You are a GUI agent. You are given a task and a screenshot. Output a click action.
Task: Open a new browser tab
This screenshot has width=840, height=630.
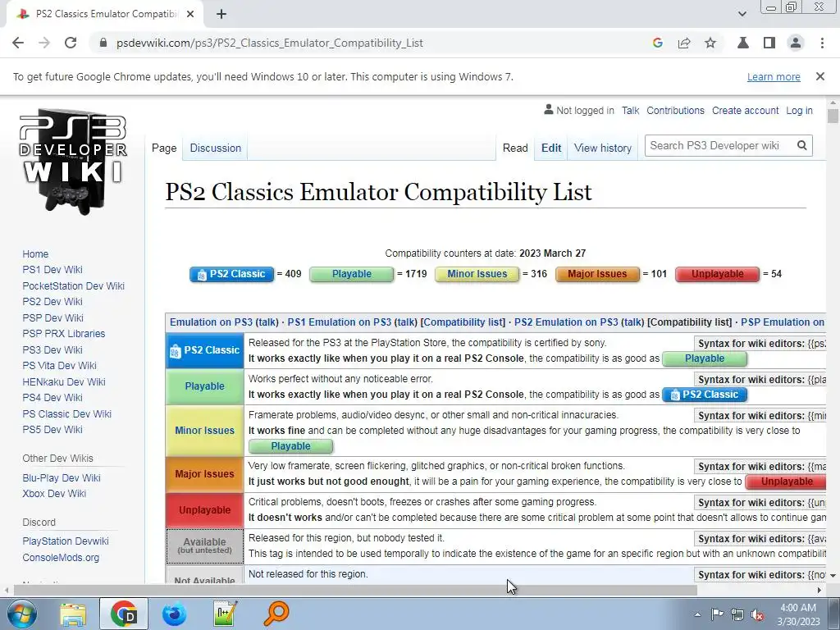(x=221, y=15)
